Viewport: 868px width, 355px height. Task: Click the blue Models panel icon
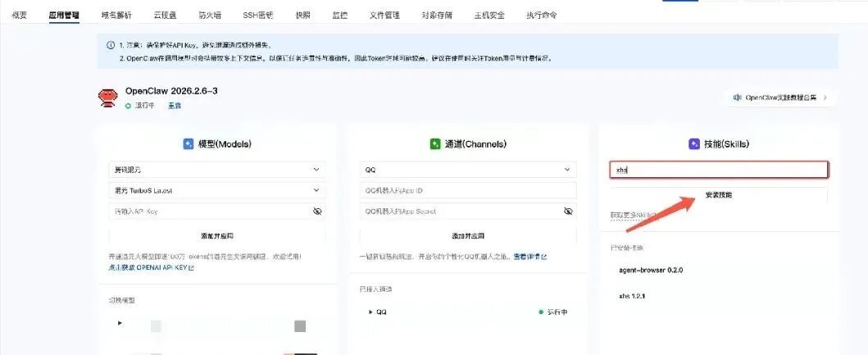pyautogui.click(x=189, y=144)
